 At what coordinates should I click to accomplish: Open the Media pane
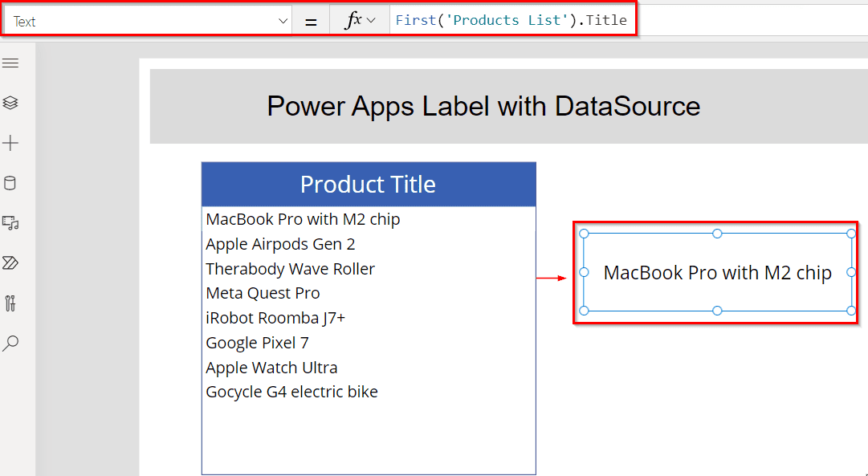[x=11, y=223]
